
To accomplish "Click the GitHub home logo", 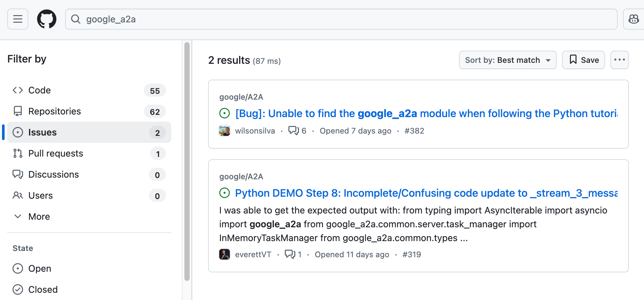I will 47,19.
